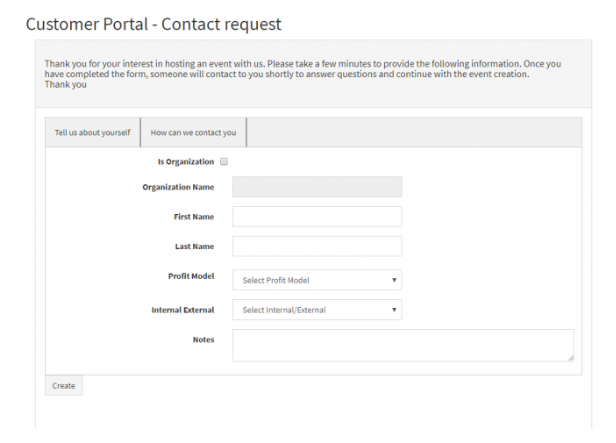The image size is (616, 443).
Task: Open the How can we contact you tab
Action: [x=194, y=132]
